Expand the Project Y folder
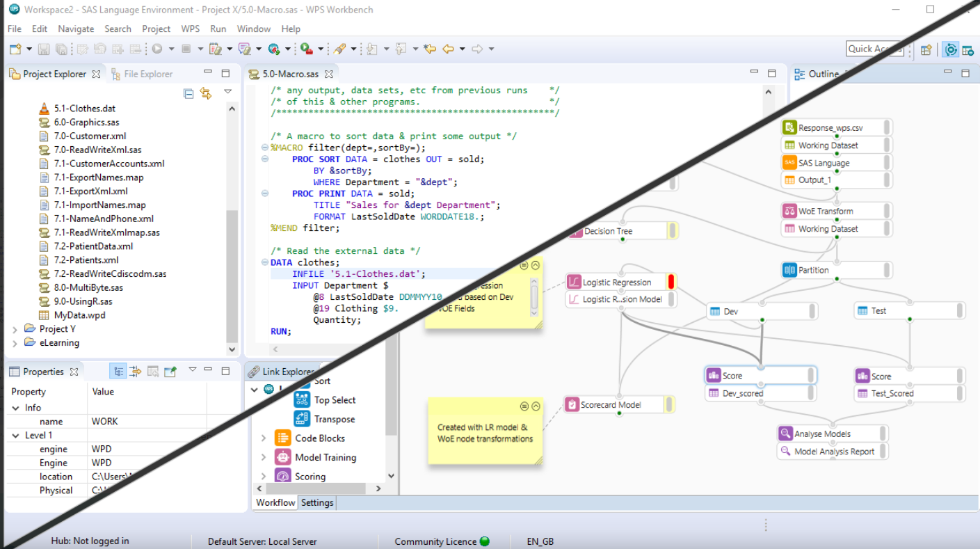Image resolution: width=980 pixels, height=549 pixels. [15, 328]
